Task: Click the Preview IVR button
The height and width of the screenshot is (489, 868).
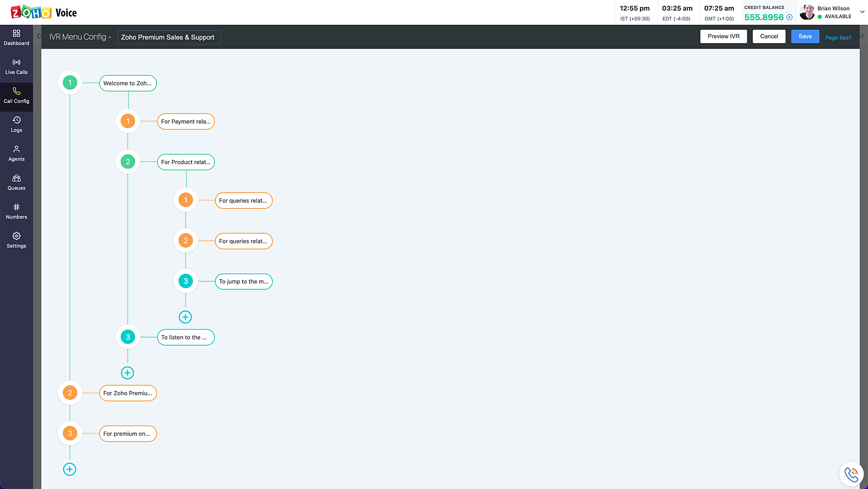Action: click(723, 36)
